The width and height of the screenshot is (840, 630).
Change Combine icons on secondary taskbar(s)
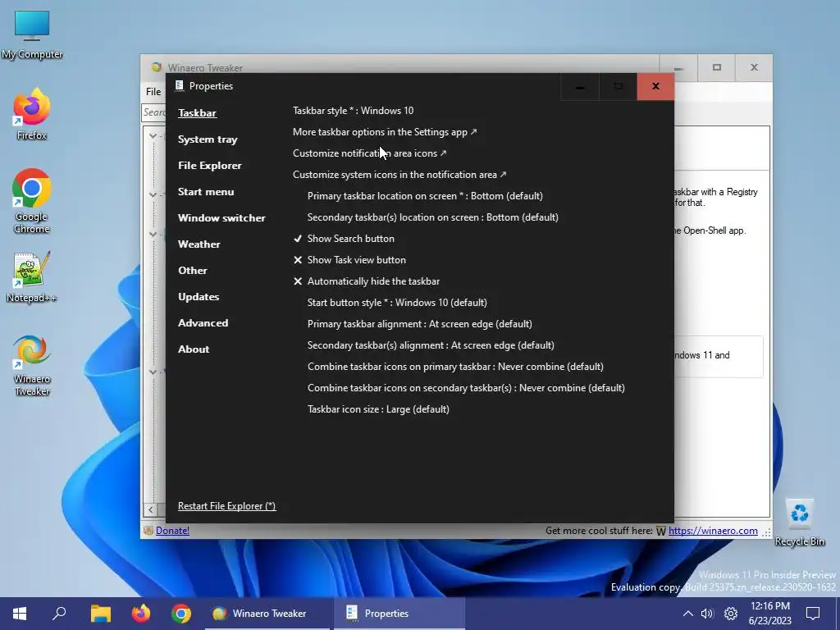click(466, 388)
